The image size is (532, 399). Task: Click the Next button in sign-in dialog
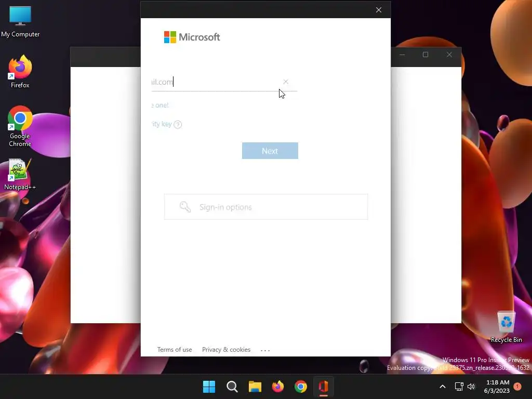[270, 151]
